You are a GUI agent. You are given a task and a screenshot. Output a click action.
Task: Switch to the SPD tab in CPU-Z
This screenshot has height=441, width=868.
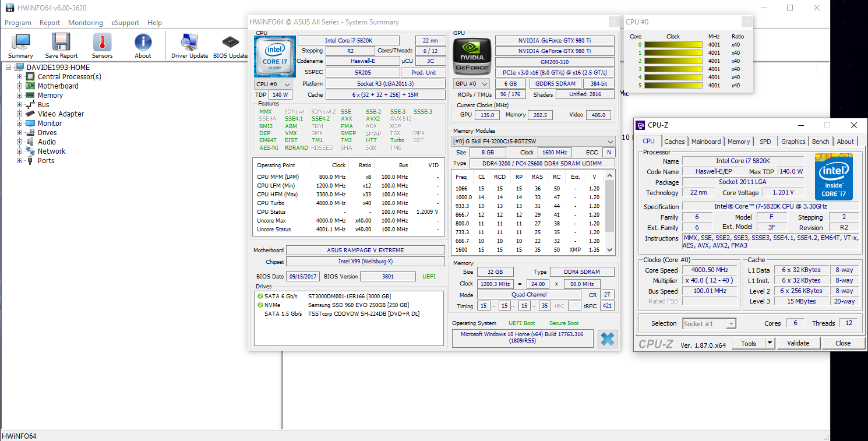point(765,142)
